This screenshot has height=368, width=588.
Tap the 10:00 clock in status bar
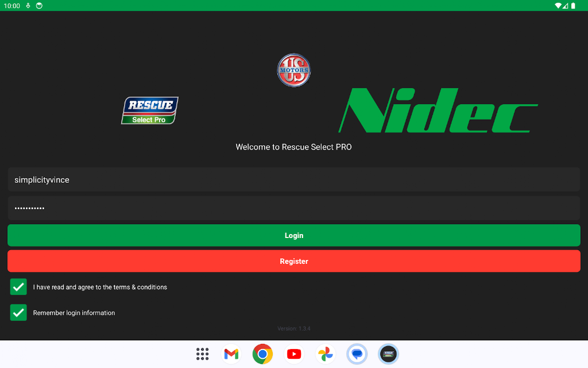(x=11, y=6)
